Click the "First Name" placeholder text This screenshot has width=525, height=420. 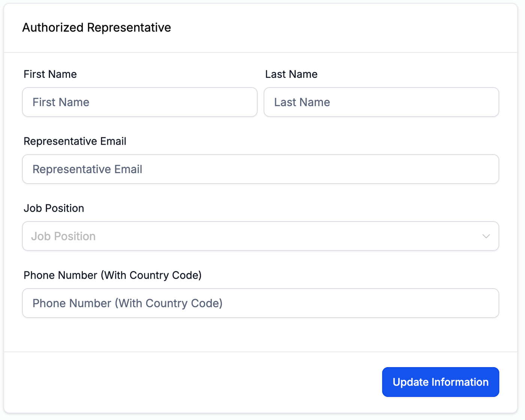[61, 102]
